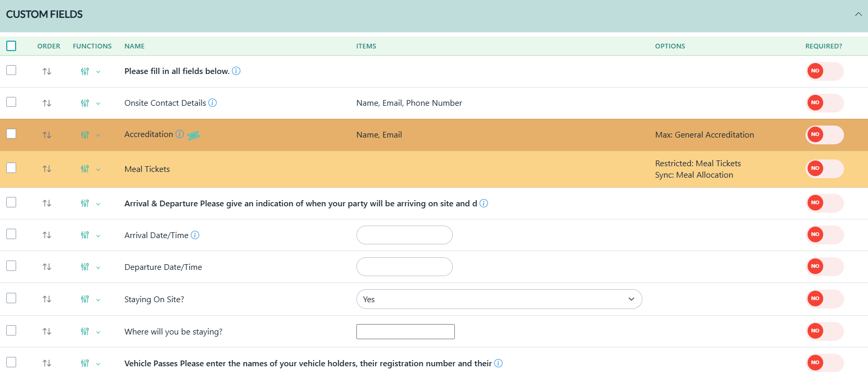Click 'Name, Email, Phone Number' items text
Image resolution: width=868 pixels, height=372 pixels.
click(x=409, y=103)
